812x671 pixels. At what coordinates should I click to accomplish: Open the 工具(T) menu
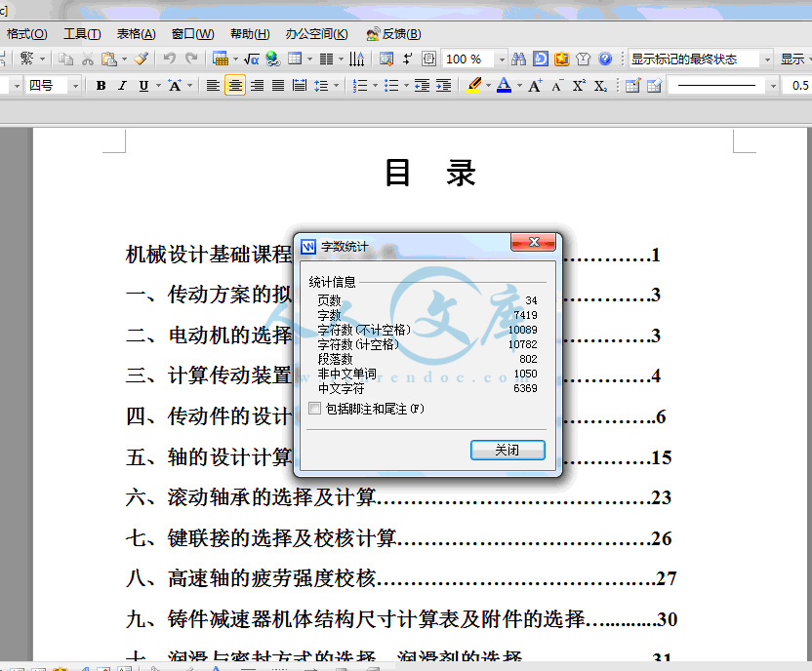82,34
